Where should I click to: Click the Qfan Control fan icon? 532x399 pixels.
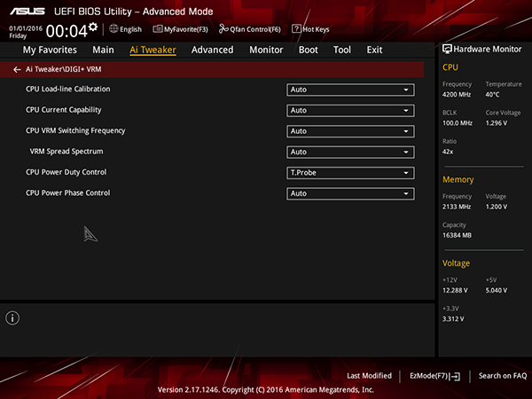click(223, 29)
